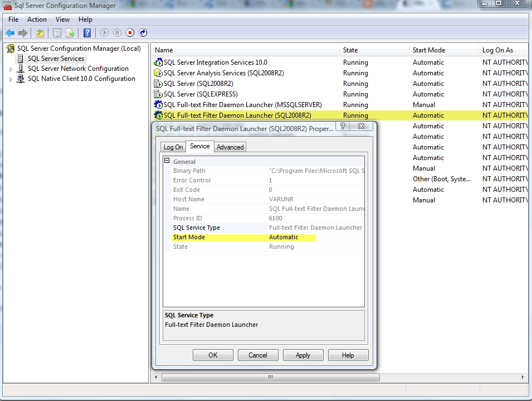Expand the SQL Native Client 10.0 Configuration node
Viewport: 532px width, 401px height.
[x=11, y=79]
